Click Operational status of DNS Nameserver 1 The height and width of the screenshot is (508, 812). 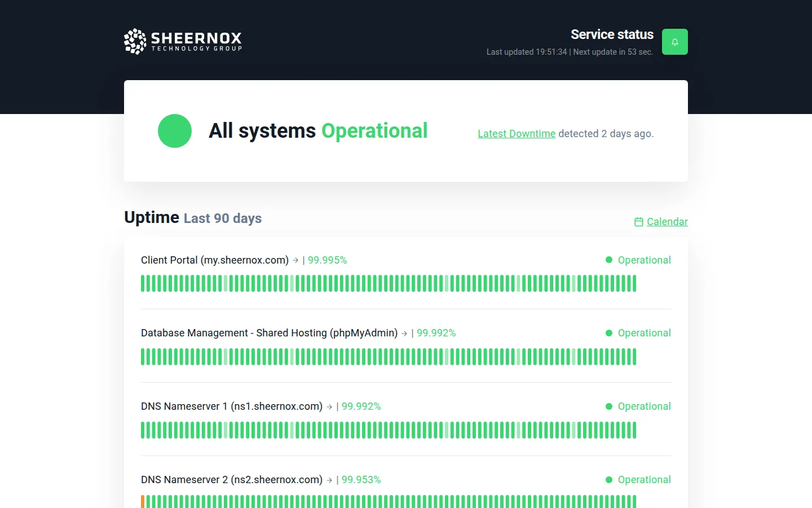click(638, 406)
